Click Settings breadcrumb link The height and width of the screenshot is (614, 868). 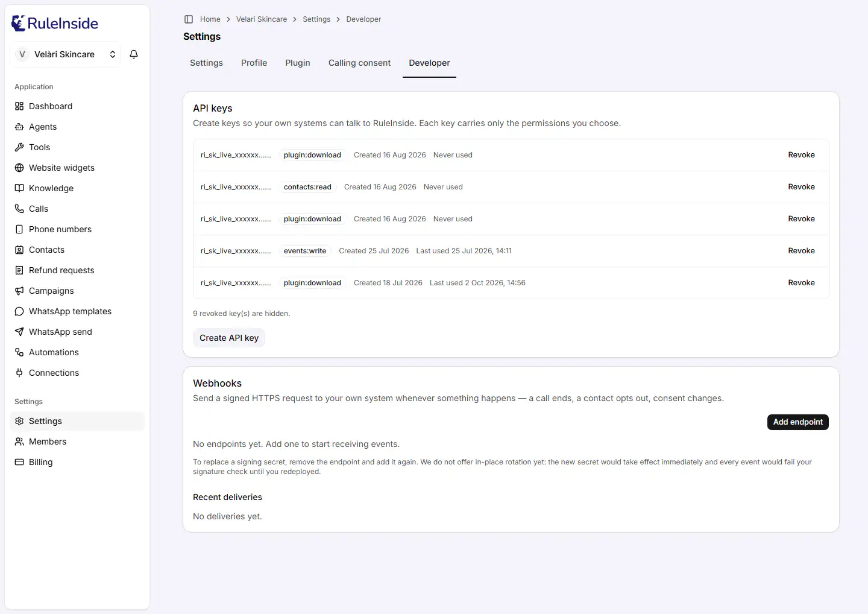click(x=316, y=19)
